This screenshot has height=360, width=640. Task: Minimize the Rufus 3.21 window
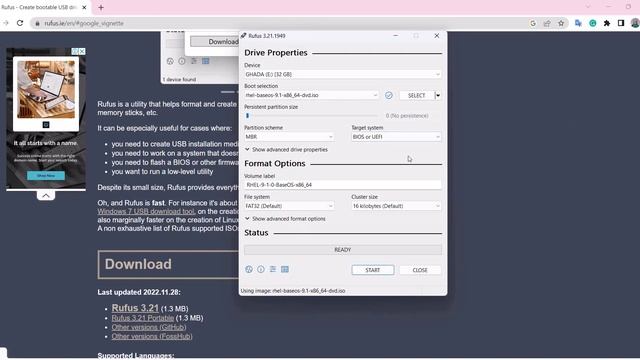tap(396, 36)
